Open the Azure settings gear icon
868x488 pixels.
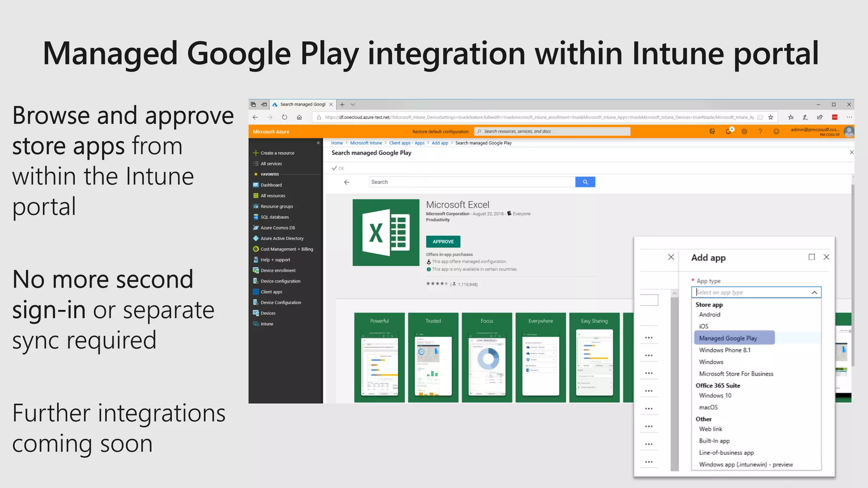744,132
